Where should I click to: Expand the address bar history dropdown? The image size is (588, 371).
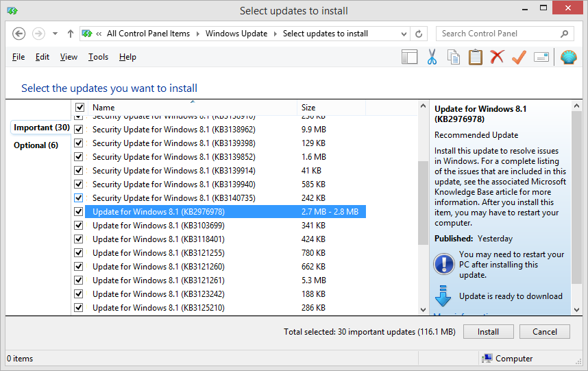tap(404, 34)
